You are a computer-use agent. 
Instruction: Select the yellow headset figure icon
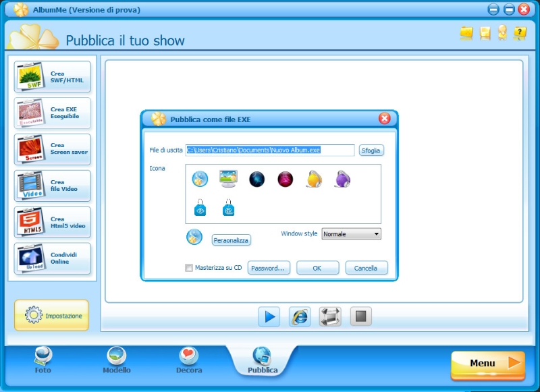[314, 179]
